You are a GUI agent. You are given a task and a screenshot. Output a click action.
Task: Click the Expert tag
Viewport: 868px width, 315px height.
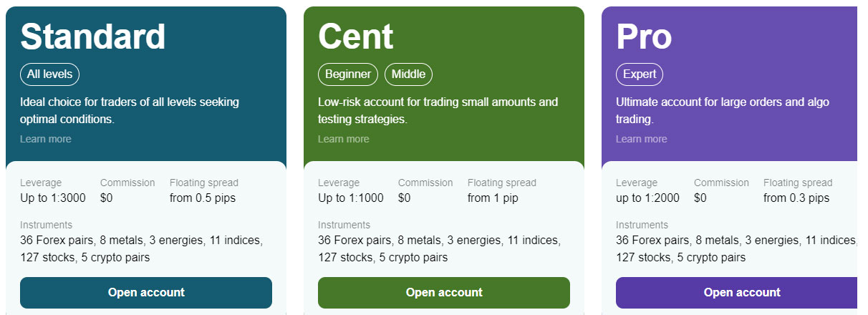click(640, 74)
